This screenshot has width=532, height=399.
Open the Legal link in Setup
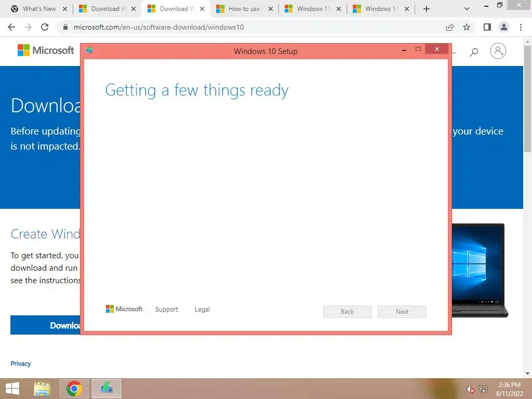[202, 309]
